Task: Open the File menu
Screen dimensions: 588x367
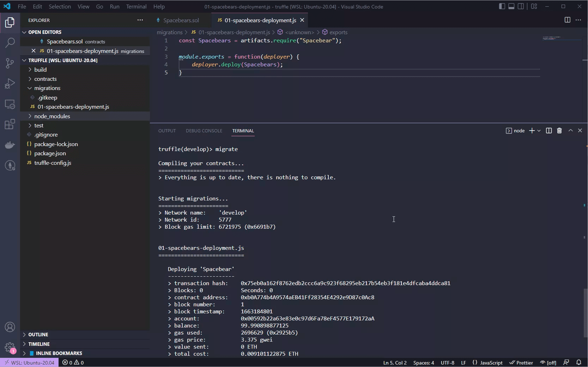Action: (x=22, y=6)
